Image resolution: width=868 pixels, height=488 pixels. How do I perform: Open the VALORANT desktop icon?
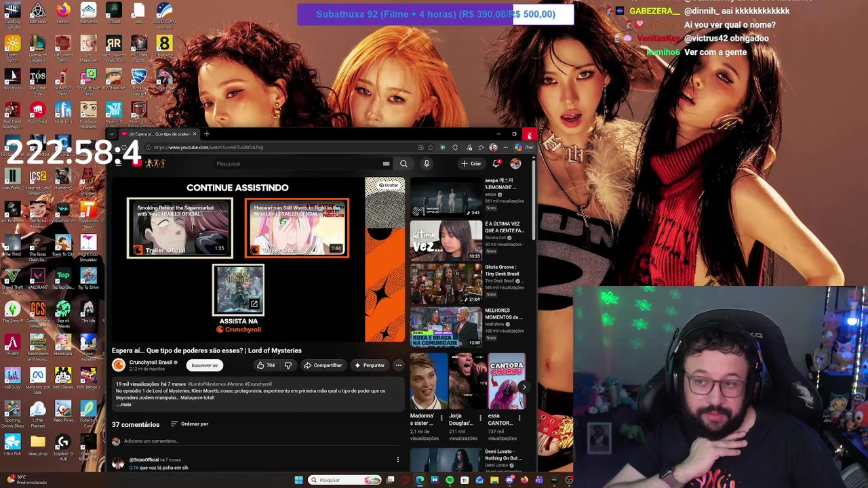click(37, 278)
